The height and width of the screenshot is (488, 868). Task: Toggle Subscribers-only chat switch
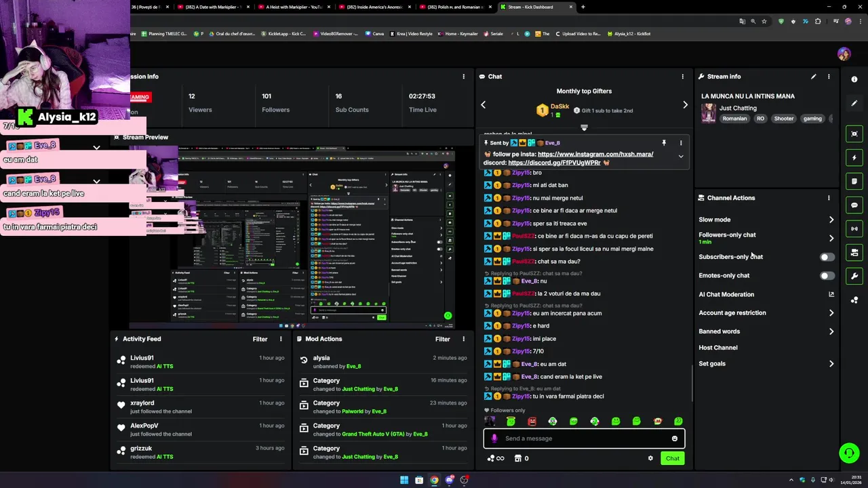(827, 257)
